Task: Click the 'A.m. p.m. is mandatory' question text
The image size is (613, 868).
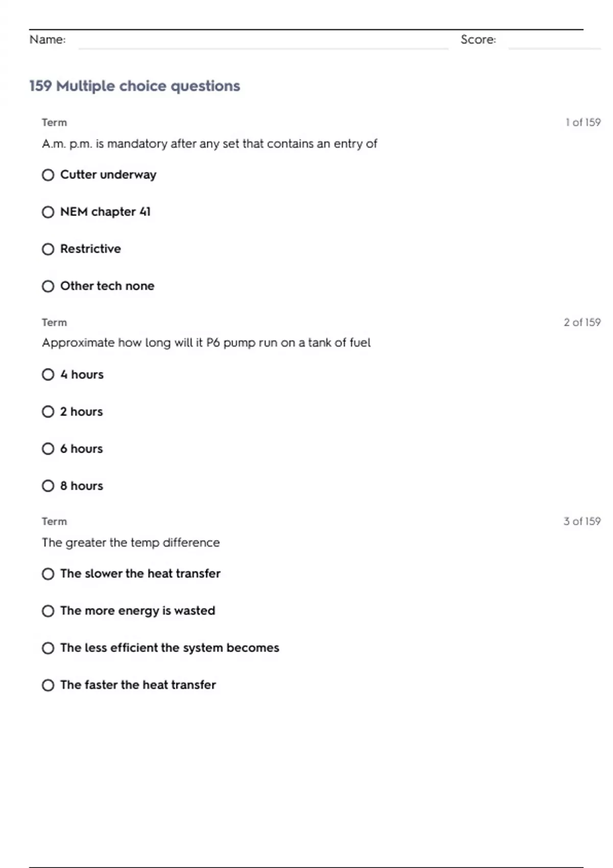Action: click(x=209, y=144)
